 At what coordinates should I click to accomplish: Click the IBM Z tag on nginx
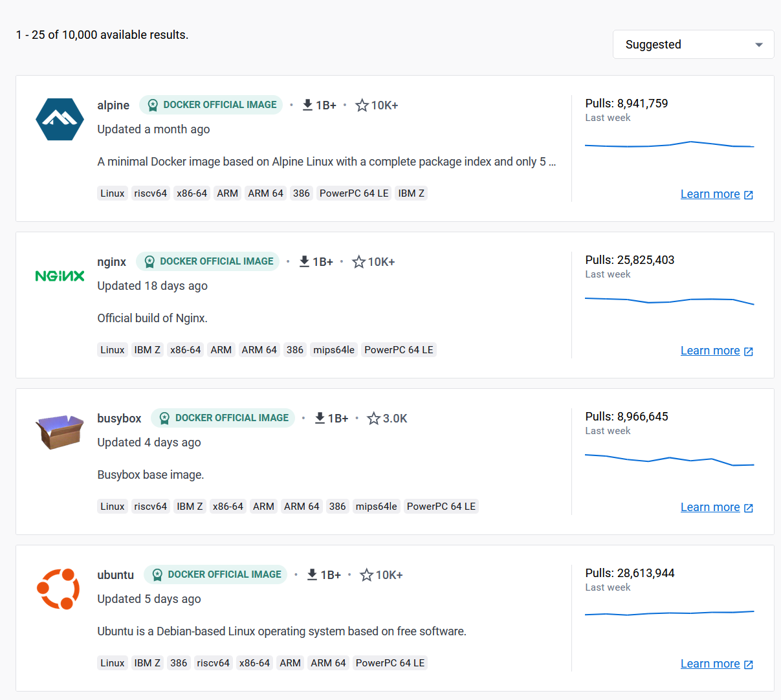[x=148, y=350]
